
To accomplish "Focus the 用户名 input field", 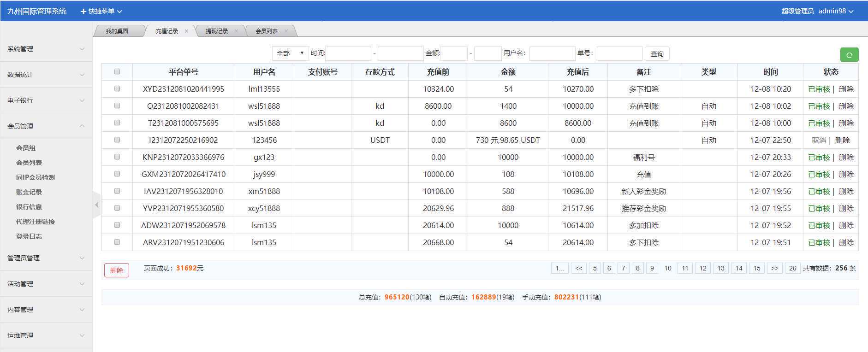I will point(552,53).
